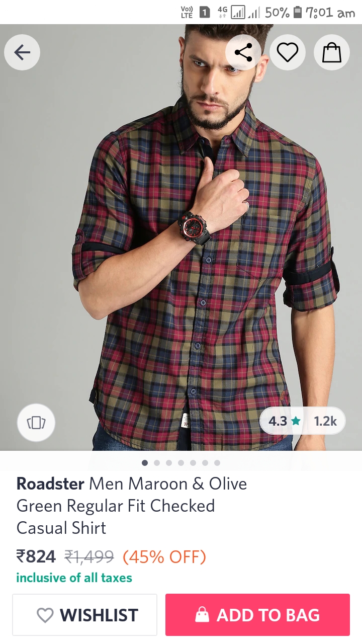
Task: Tap the battery icon in status bar
Action: [298, 12]
